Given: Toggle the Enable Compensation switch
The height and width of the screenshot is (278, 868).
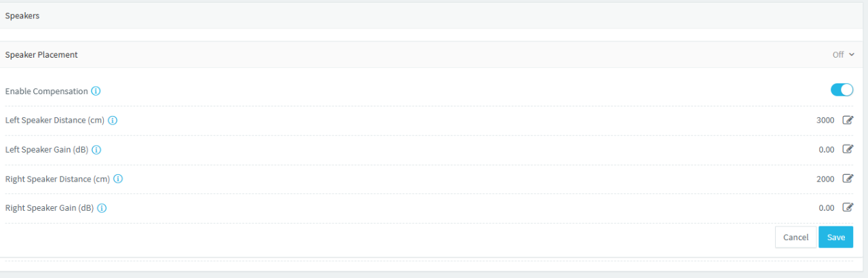Looking at the screenshot, I should [842, 90].
